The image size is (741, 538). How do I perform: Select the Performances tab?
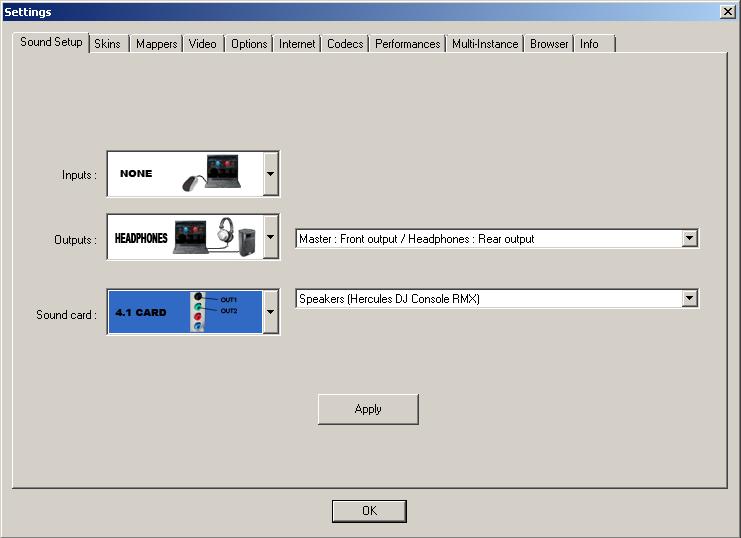tap(407, 44)
